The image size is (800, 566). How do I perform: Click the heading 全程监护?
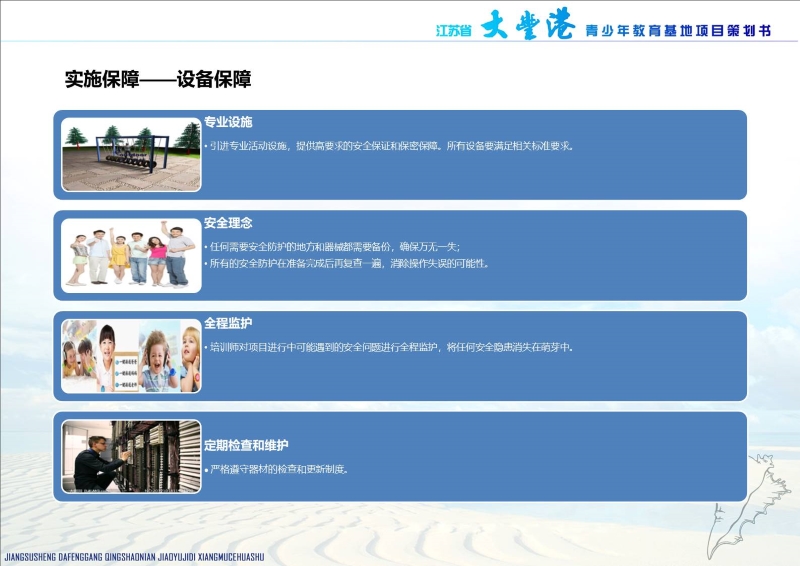point(228,323)
